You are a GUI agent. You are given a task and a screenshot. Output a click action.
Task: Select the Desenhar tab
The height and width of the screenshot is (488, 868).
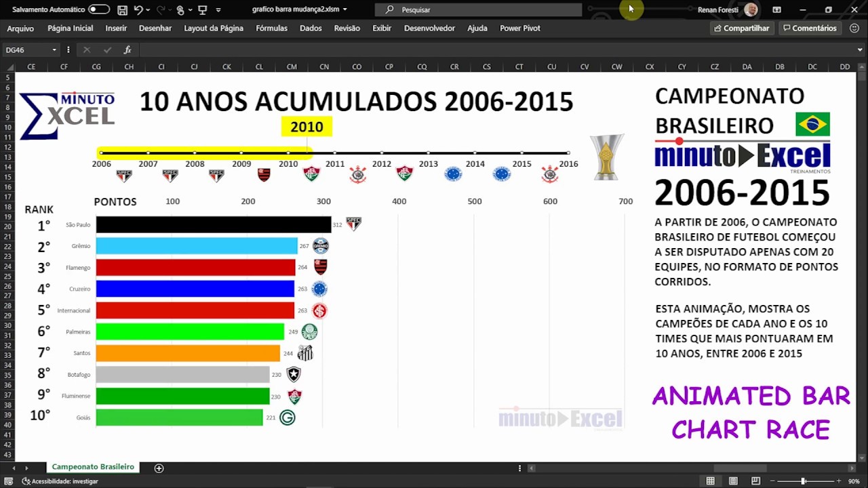(x=155, y=28)
